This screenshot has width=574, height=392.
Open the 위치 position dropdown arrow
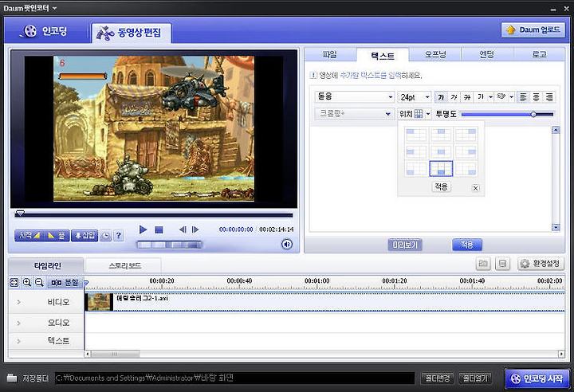pos(427,114)
